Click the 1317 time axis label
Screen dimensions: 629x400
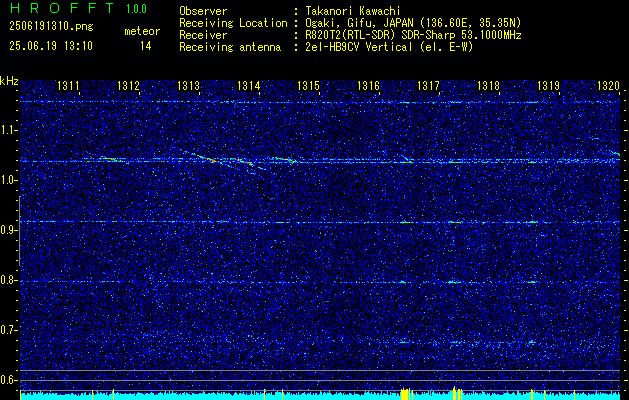click(x=428, y=85)
